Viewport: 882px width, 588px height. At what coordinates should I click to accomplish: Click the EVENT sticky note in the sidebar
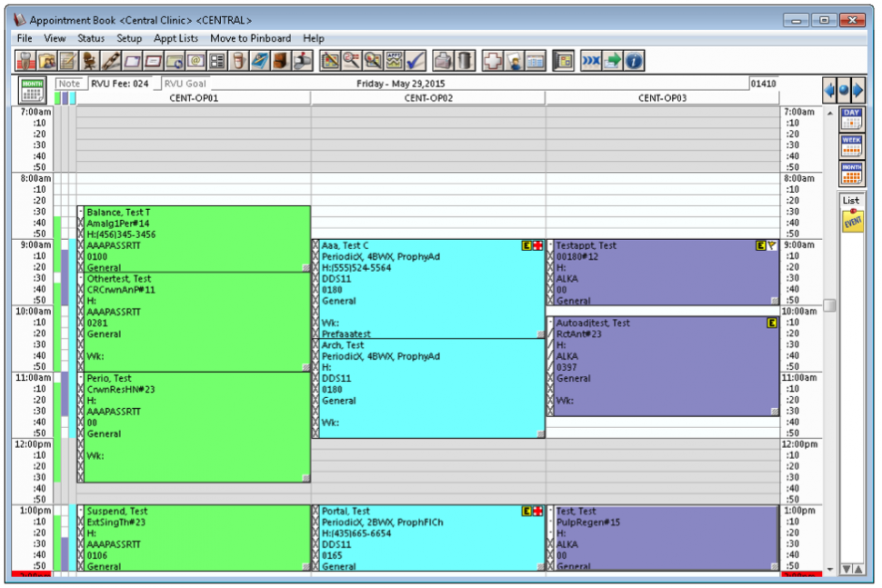[x=851, y=221]
